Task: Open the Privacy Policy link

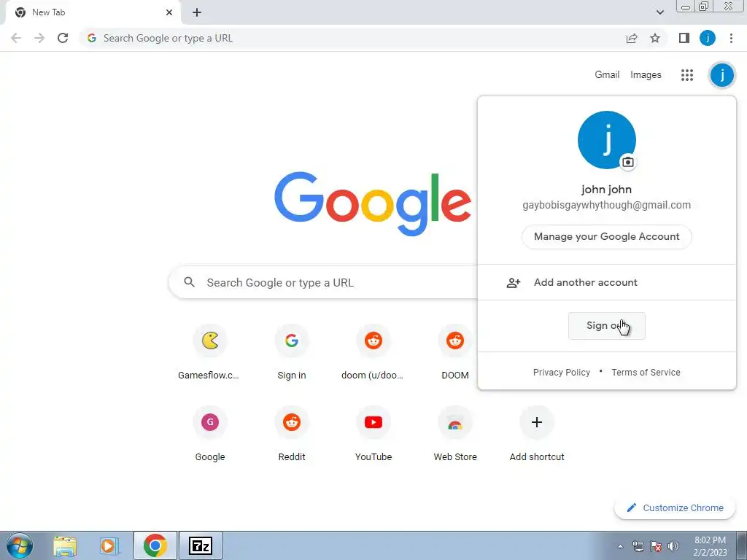Action: pyautogui.click(x=561, y=373)
